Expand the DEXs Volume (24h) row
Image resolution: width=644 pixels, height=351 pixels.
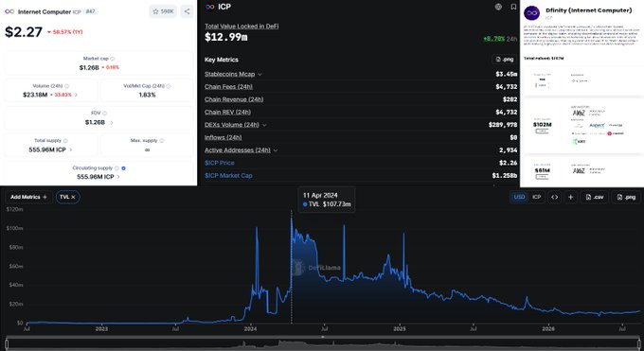264,125
